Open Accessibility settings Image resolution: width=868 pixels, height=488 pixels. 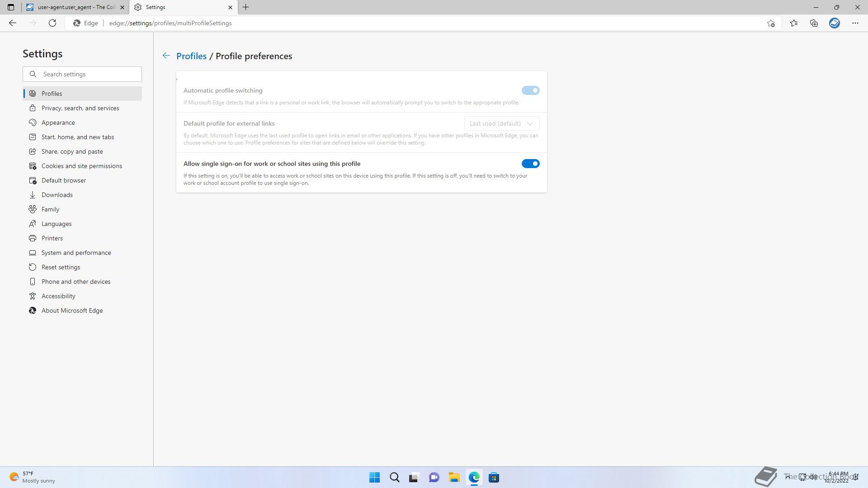point(82,296)
